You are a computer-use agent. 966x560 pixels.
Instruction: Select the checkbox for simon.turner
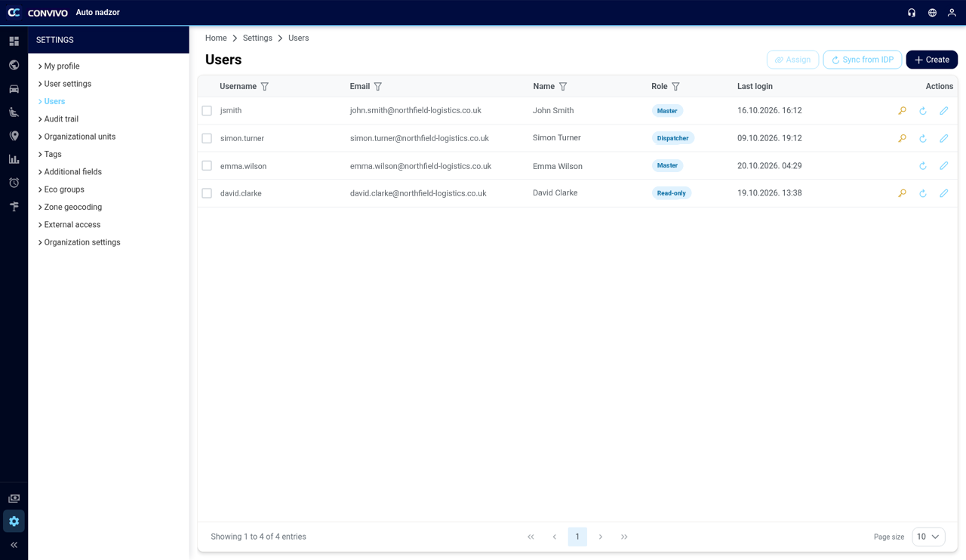coord(207,138)
